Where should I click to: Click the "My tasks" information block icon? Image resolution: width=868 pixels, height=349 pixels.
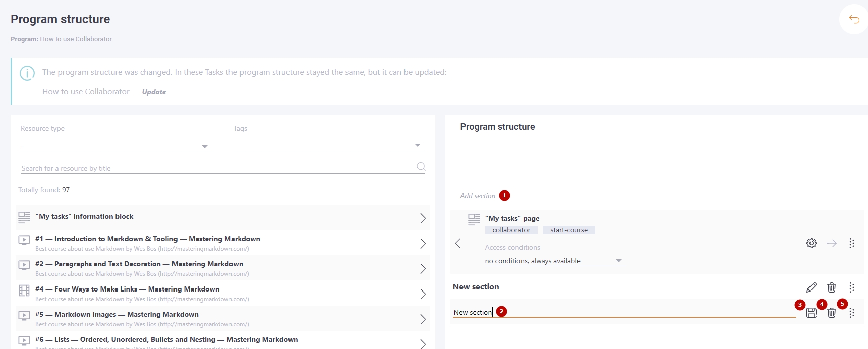[24, 217]
